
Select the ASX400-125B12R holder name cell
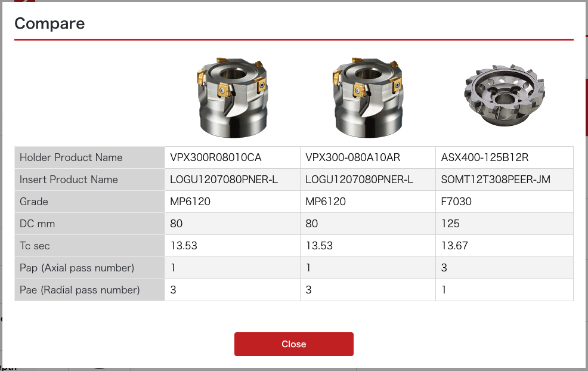click(505, 157)
